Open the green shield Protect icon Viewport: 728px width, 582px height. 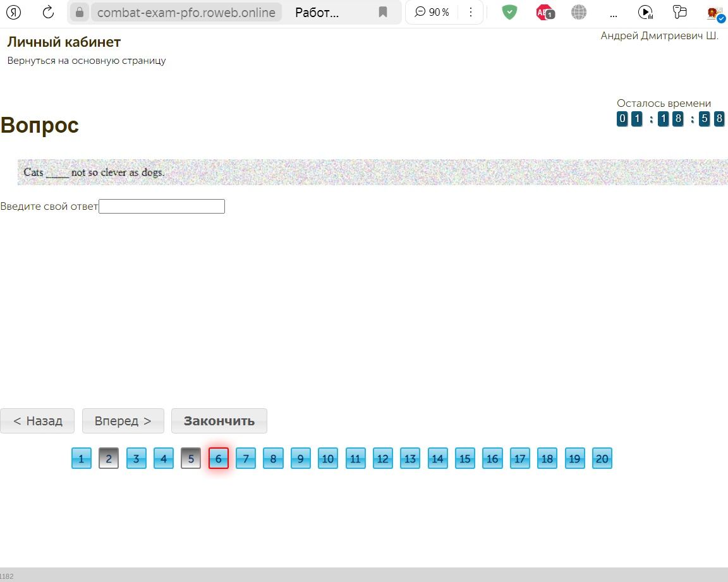tap(509, 12)
